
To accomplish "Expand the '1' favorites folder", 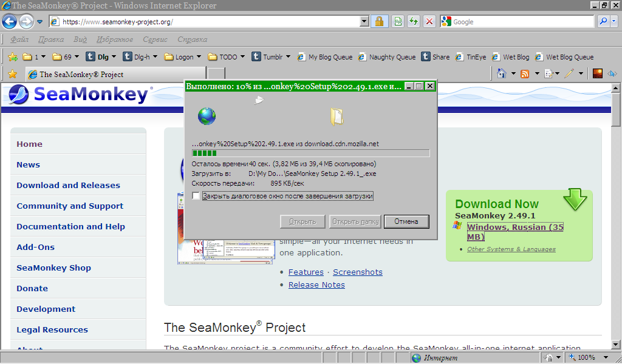I will [x=43, y=57].
